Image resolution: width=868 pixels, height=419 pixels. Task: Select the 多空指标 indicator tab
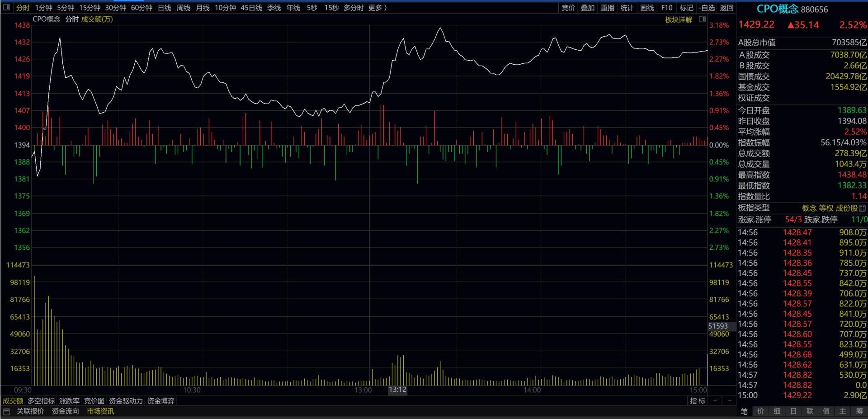41,401
